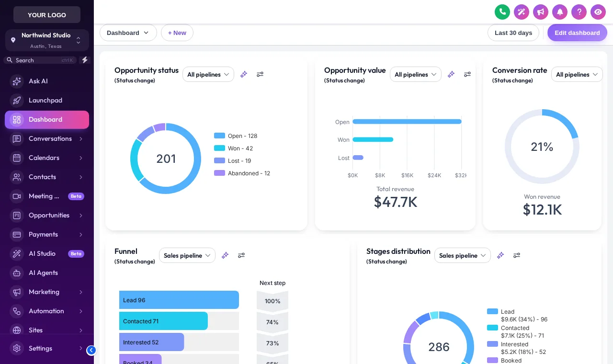Open All pipelines dropdown on Conversion rate
613x364 pixels.
coord(577,74)
